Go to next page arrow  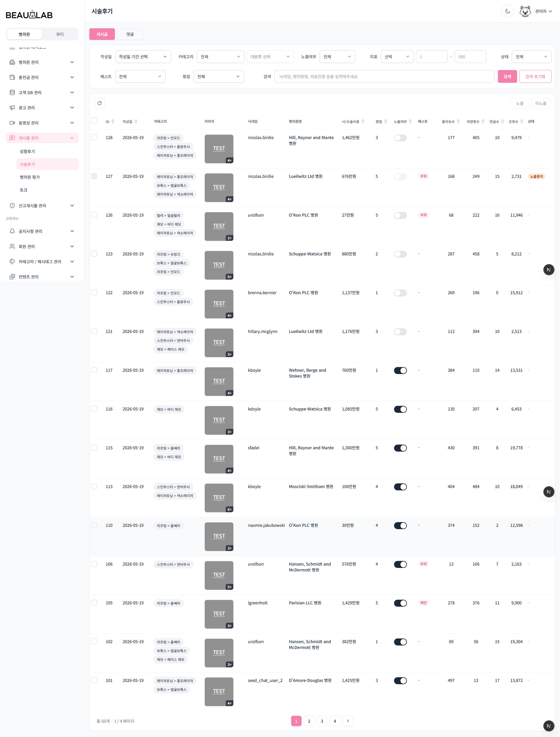[x=348, y=721]
